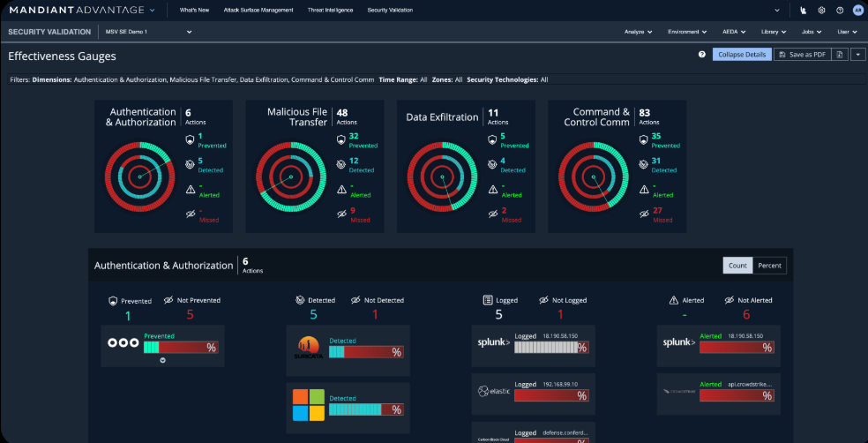Expand the small chevron under the Prevented bar
This screenshot has height=443, width=868.
coord(162,360)
